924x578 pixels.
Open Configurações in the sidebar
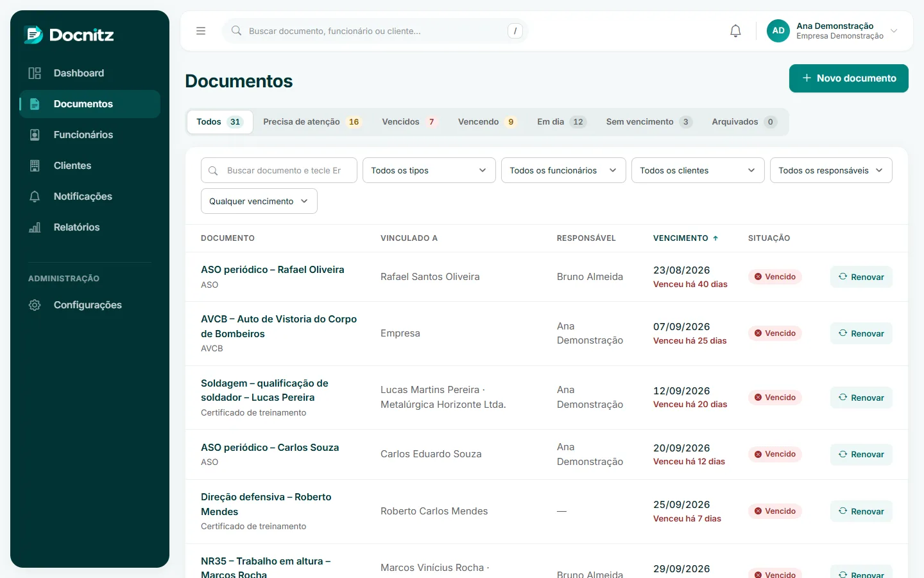point(90,305)
